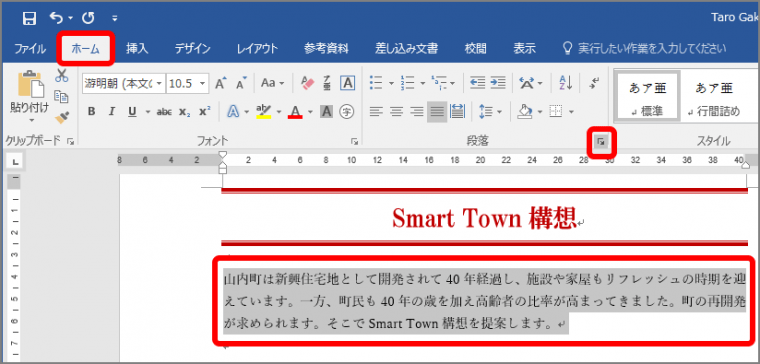Click the enclosed character icon

pos(346,112)
